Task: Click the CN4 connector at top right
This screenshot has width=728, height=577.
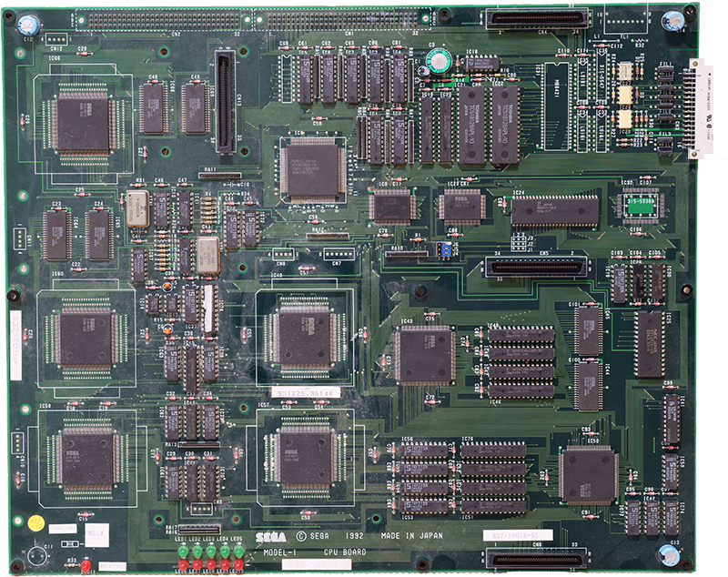Action: point(537,19)
